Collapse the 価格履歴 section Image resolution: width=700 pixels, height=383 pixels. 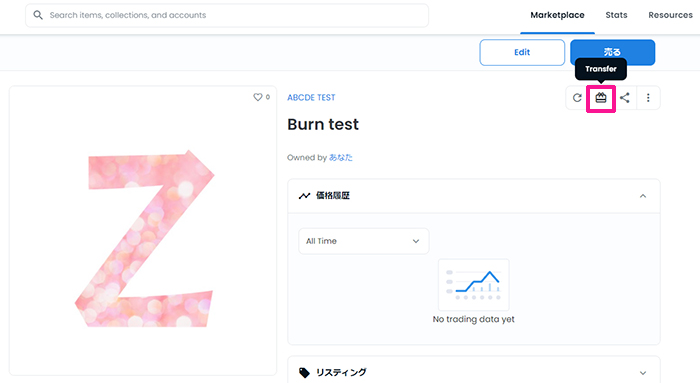coord(643,196)
